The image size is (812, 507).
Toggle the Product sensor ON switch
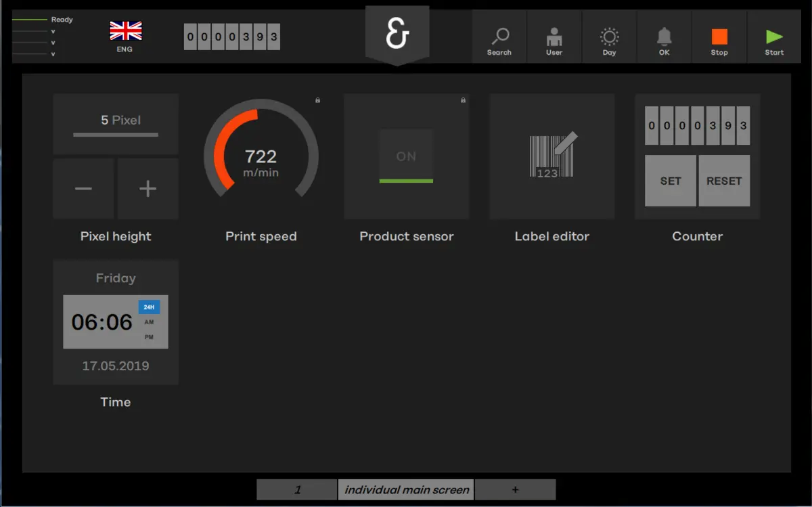click(x=406, y=157)
